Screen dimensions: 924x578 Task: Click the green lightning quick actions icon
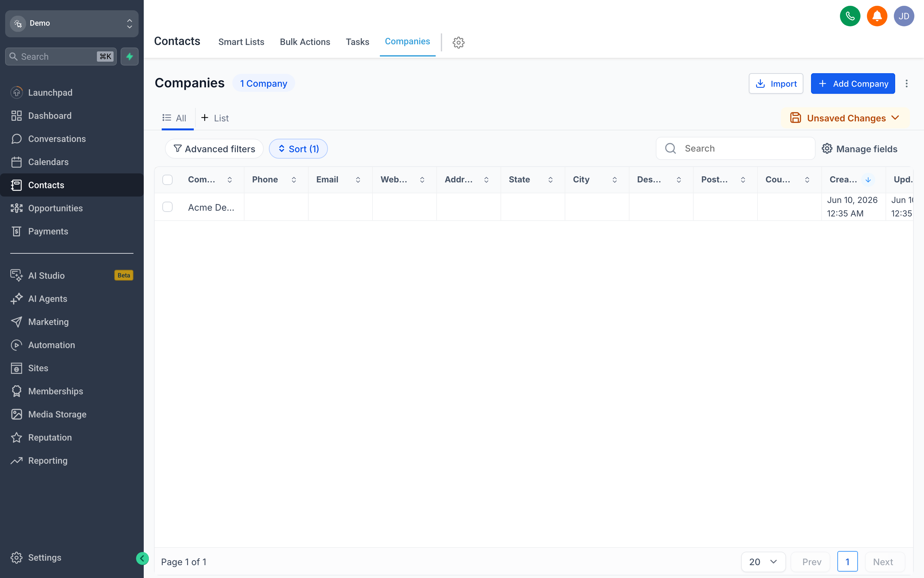click(129, 57)
